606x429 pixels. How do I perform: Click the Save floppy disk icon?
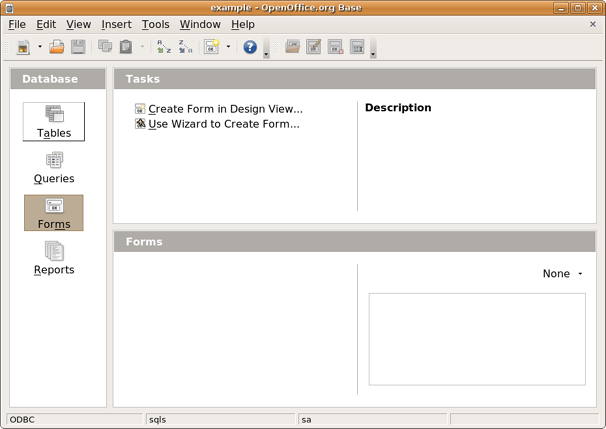pyautogui.click(x=78, y=47)
